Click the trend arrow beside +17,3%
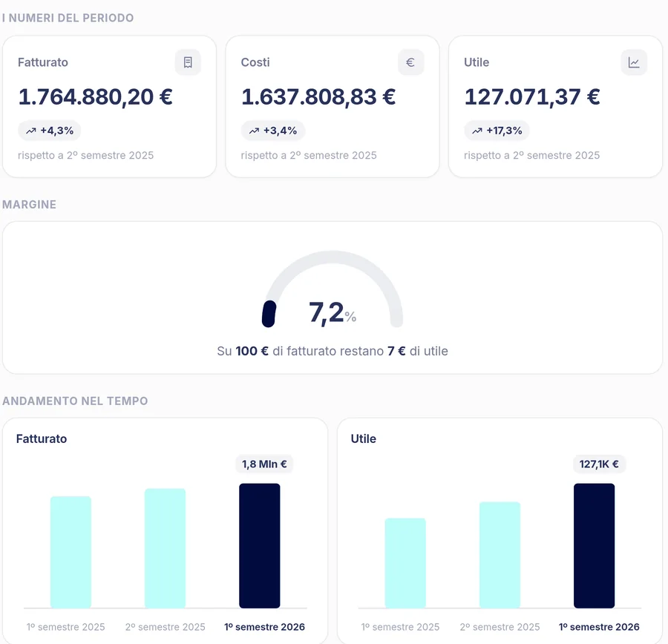 tap(477, 131)
